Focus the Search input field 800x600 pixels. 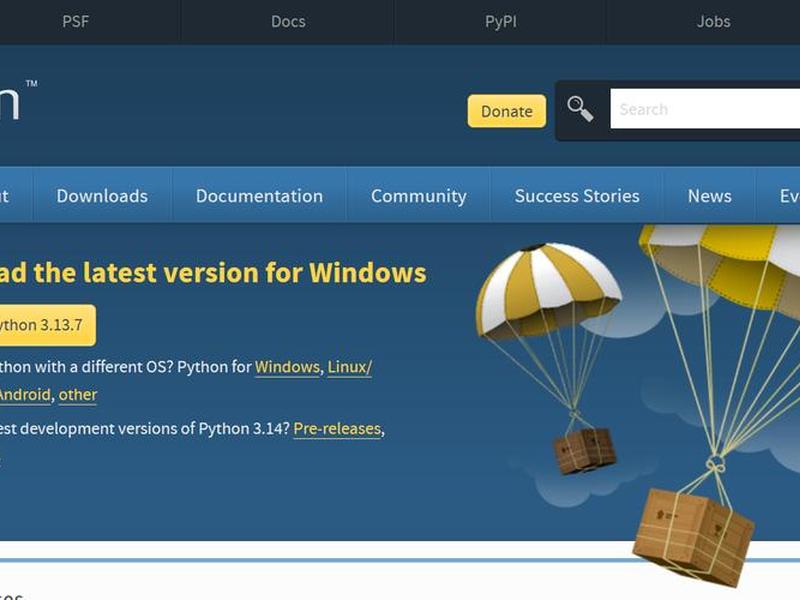click(705, 109)
